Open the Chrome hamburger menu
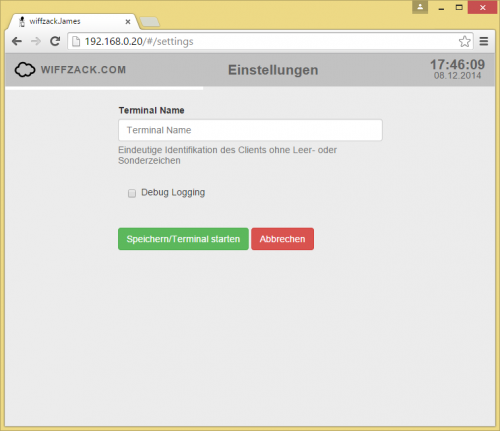500x431 pixels. (484, 41)
